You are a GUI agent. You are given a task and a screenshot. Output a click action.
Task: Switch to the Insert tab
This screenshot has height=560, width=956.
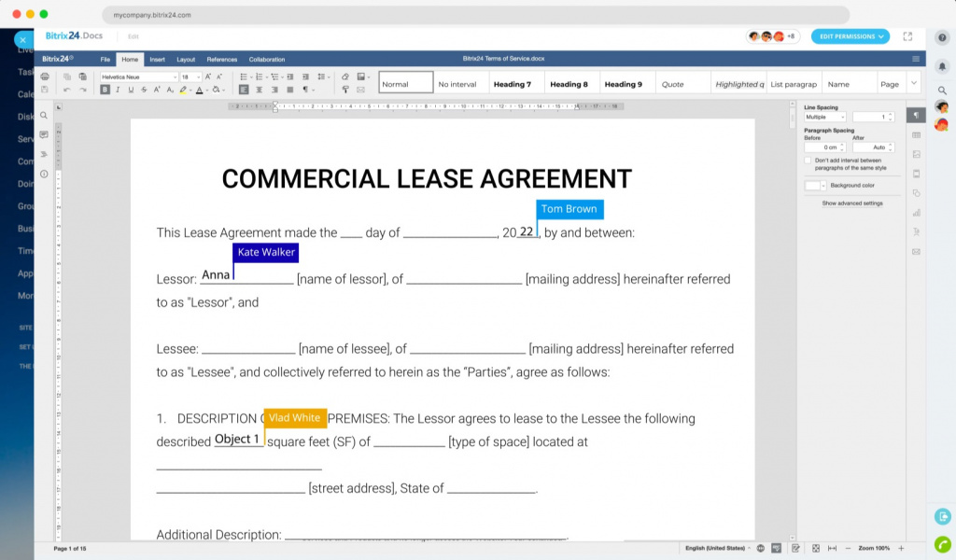coord(157,60)
